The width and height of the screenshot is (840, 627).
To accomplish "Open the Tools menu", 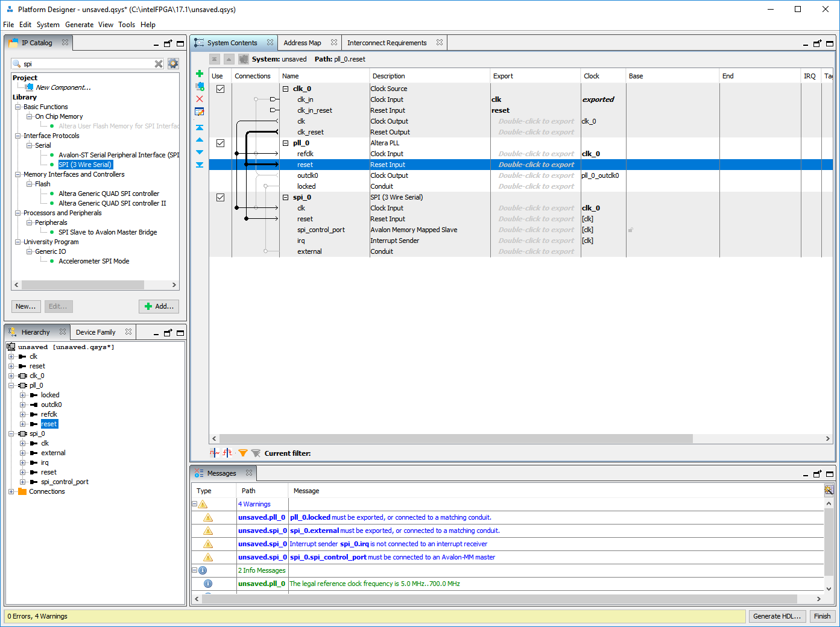I will point(127,25).
